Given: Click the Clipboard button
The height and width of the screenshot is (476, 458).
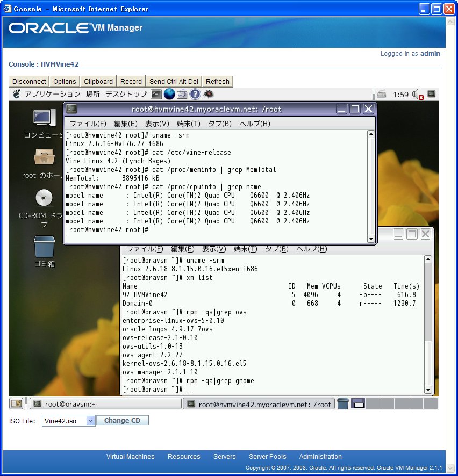Looking at the screenshot, I should (x=98, y=81).
